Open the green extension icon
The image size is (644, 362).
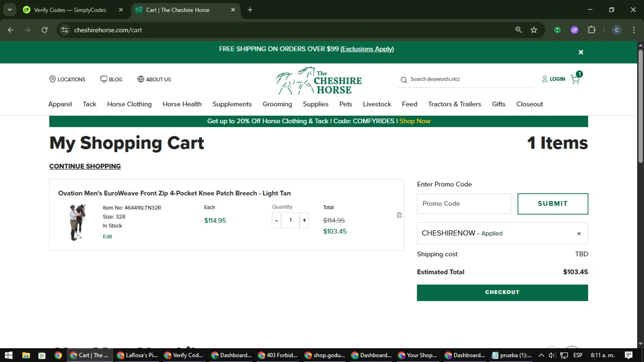(557, 30)
